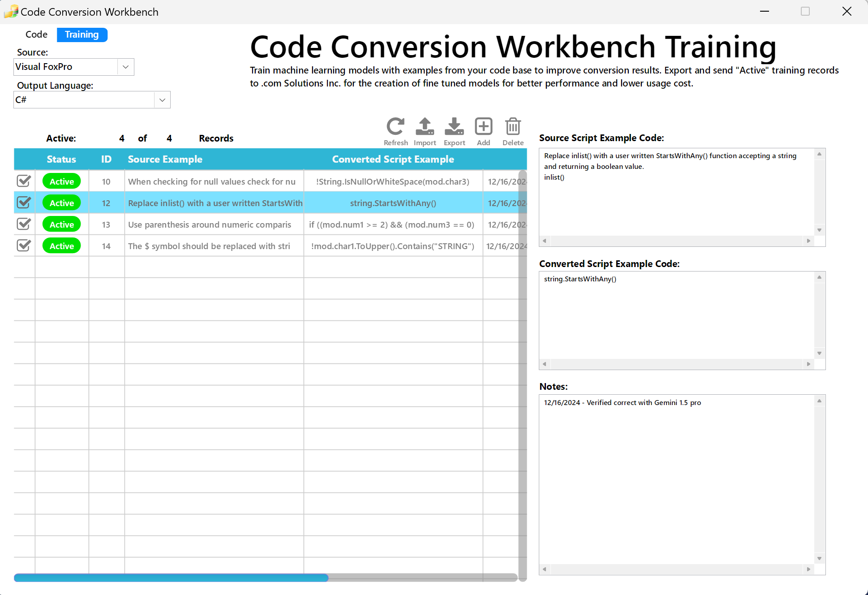The image size is (868, 595).
Task: Uncheck the status checkbox for record 13
Action: point(24,224)
